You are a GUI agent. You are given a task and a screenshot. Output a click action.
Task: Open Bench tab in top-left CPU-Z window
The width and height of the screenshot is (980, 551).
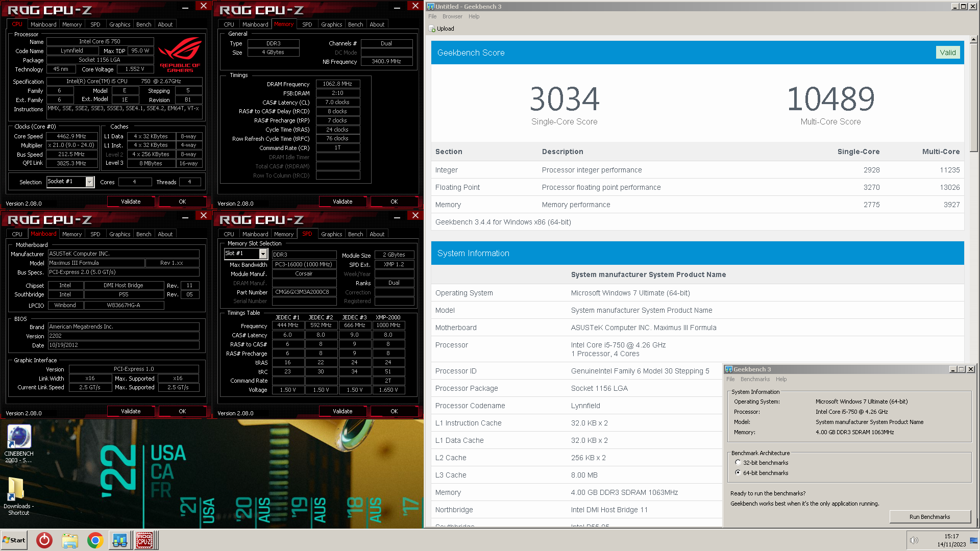click(x=144, y=24)
